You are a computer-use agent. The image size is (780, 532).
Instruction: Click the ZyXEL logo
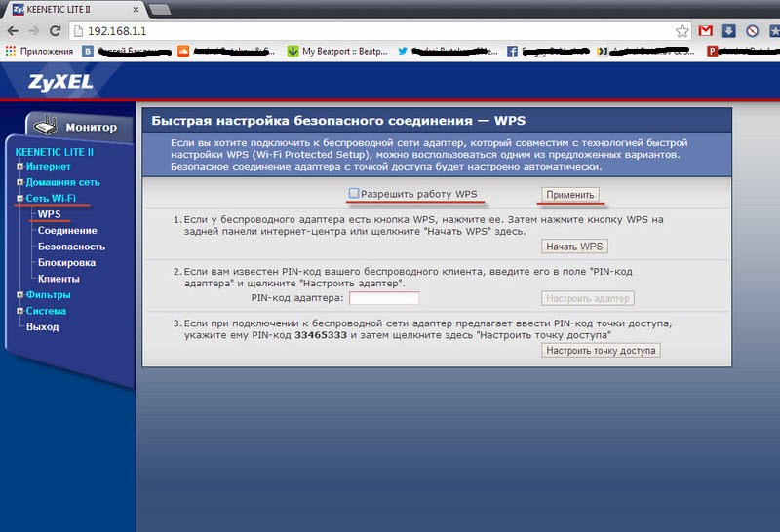tap(60, 82)
